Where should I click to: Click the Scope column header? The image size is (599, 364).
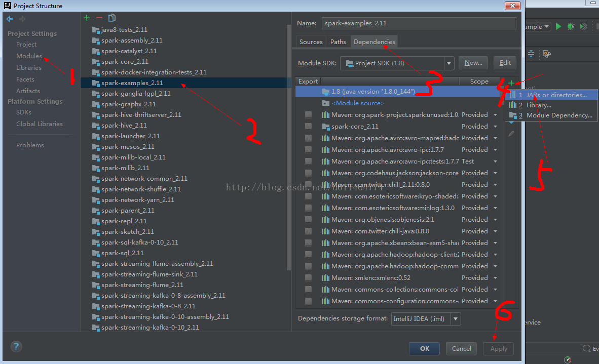coord(479,82)
